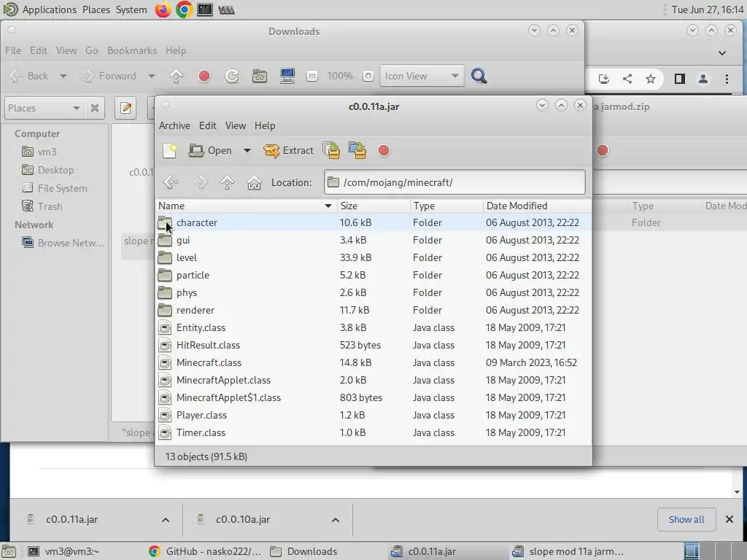This screenshot has width=747, height=560.
Task: Click Show all downloads button
Action: coord(686,519)
